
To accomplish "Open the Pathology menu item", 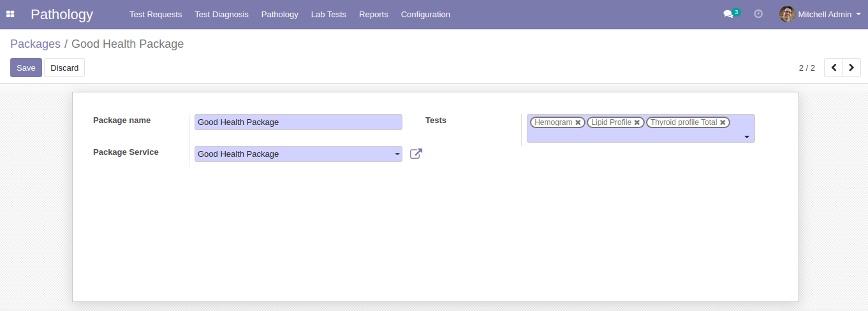I will (x=279, y=14).
